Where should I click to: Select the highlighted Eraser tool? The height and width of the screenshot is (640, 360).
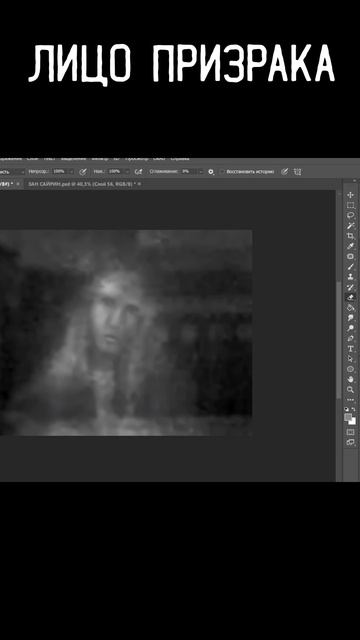point(350,297)
